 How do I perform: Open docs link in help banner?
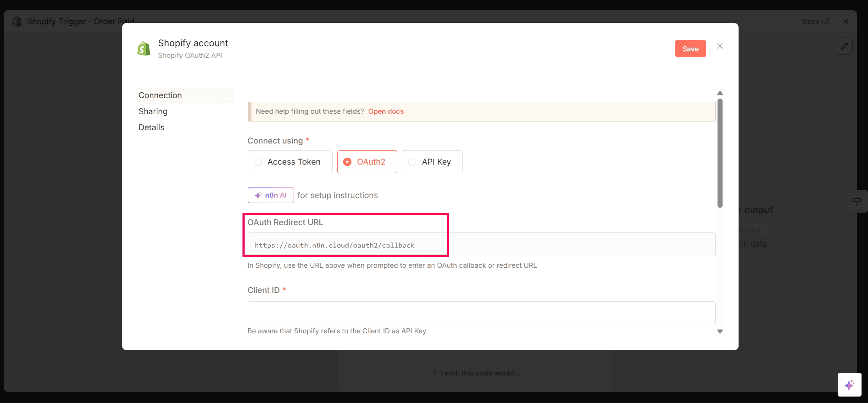[386, 111]
